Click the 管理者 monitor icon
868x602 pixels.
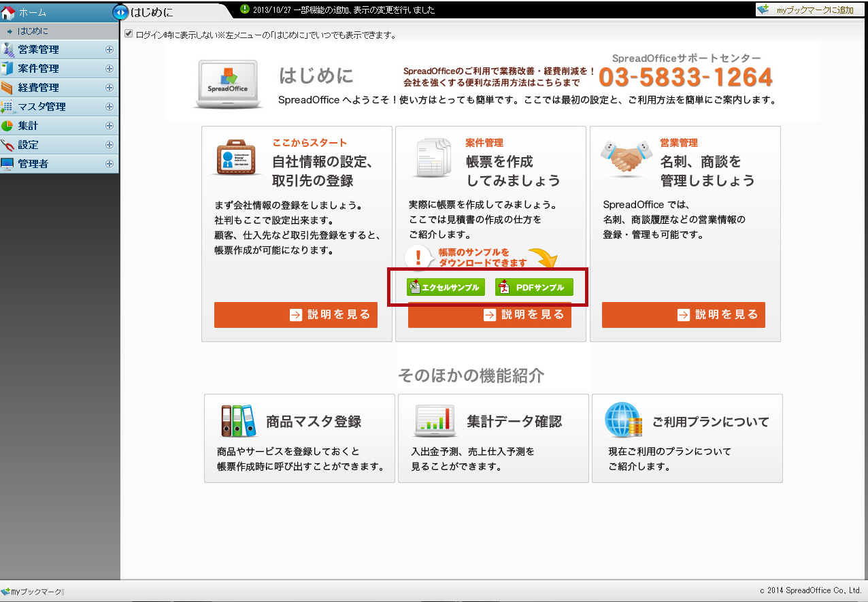(x=8, y=164)
